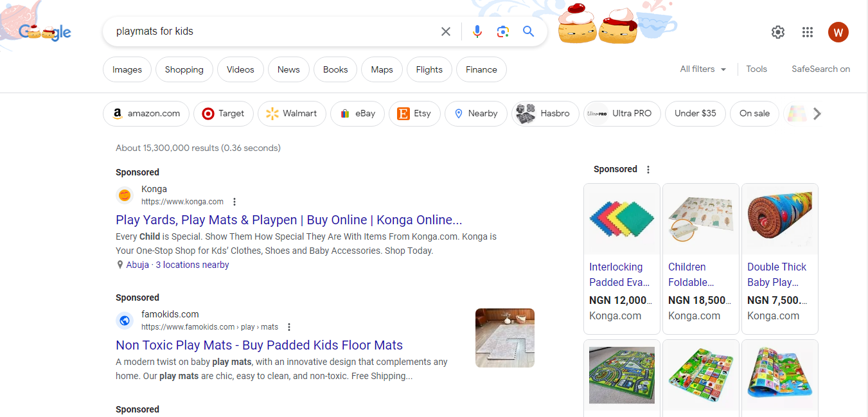The image size is (868, 417).
Task: Click the Google doodle logo
Action: pyautogui.click(x=45, y=31)
